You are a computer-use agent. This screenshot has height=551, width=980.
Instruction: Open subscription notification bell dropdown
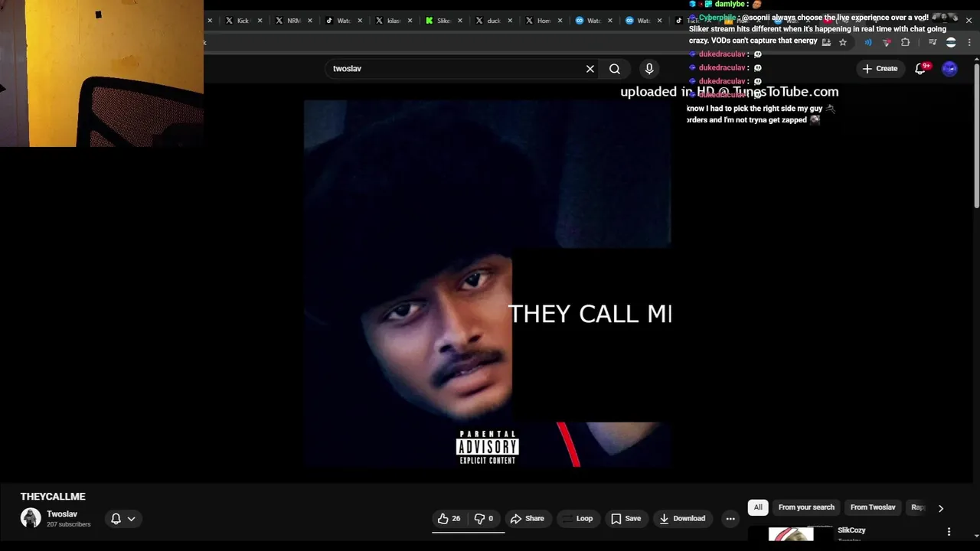coord(123,519)
